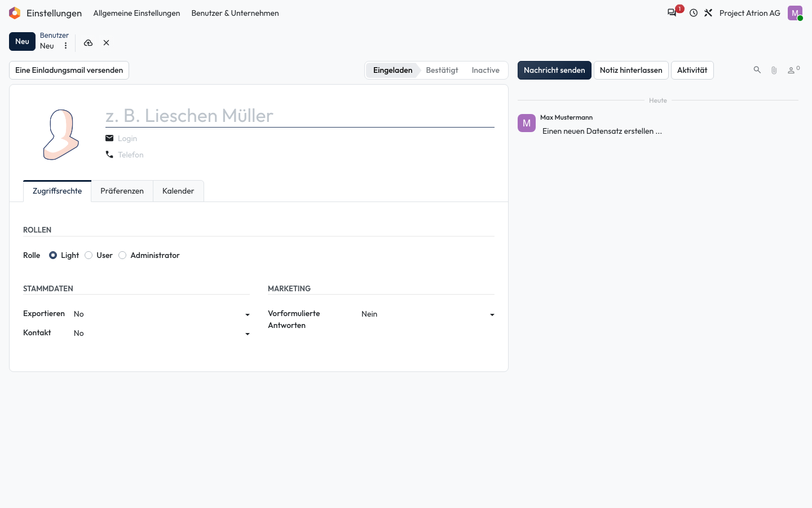
Task: Open Benutzer & Unternehmen menu
Action: coord(235,13)
